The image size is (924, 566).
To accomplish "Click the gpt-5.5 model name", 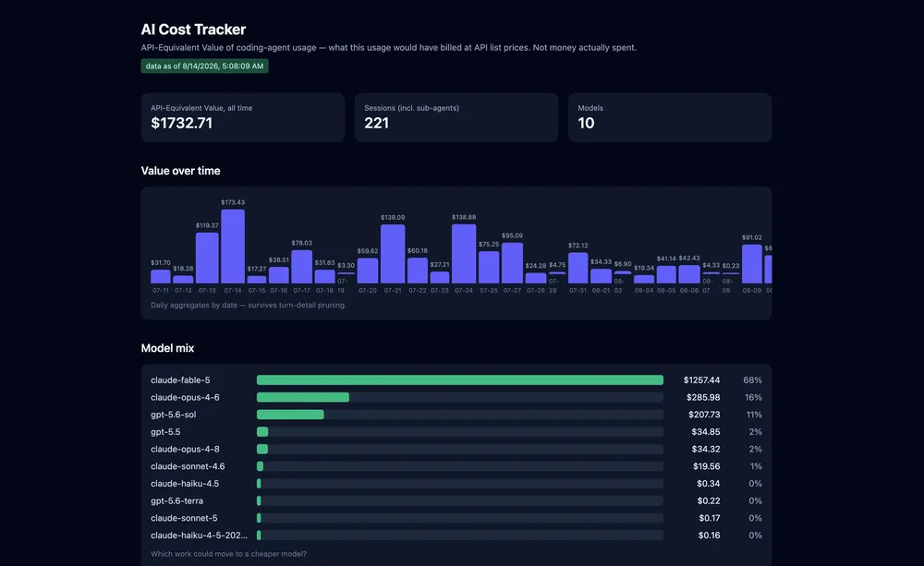I will [x=165, y=432].
